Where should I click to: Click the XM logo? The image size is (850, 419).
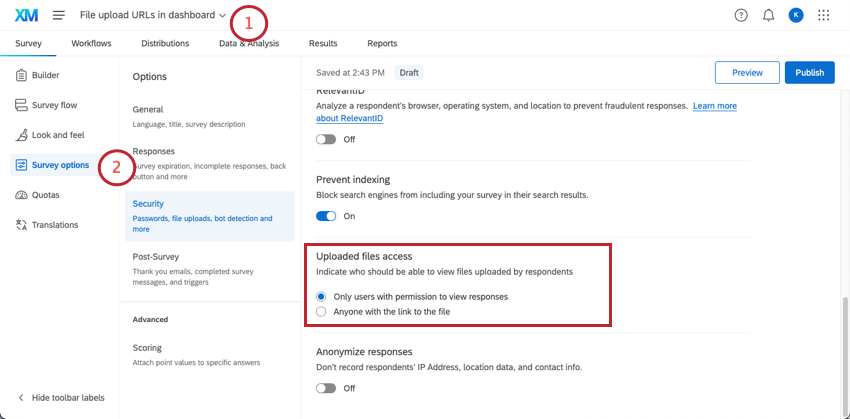click(26, 15)
